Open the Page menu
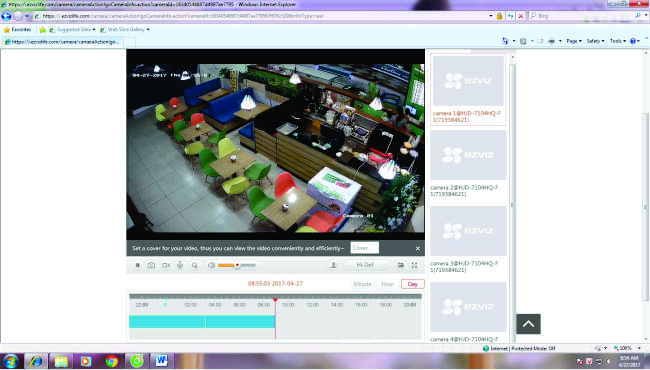650x370 pixels. coord(574,41)
